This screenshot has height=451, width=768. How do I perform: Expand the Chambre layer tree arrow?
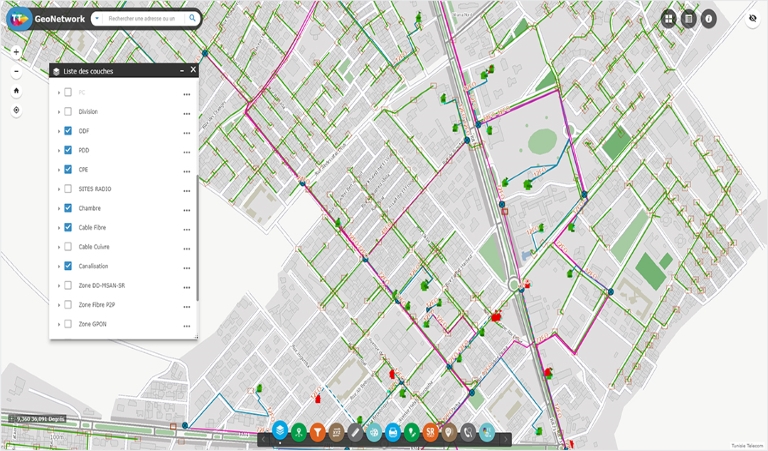click(59, 208)
